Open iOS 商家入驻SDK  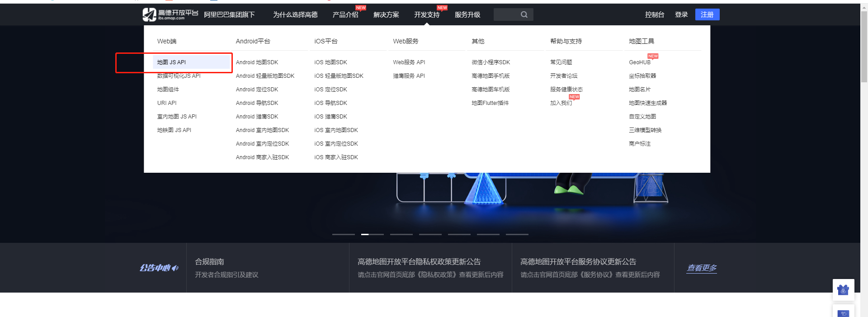336,157
